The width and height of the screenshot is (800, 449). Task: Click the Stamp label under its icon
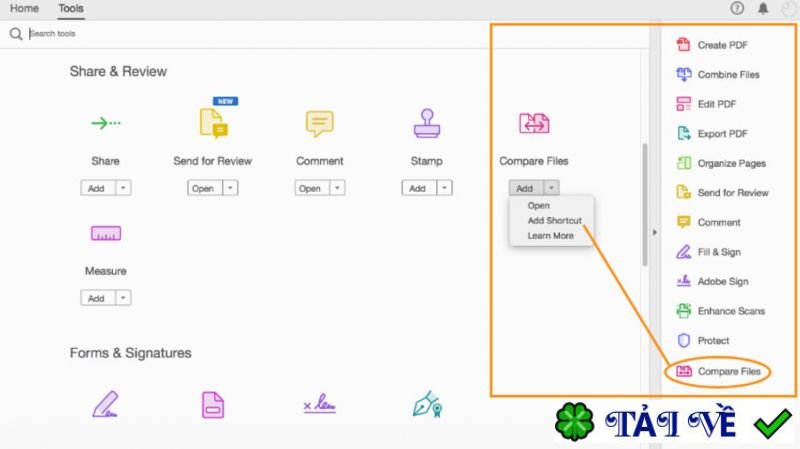tap(427, 161)
